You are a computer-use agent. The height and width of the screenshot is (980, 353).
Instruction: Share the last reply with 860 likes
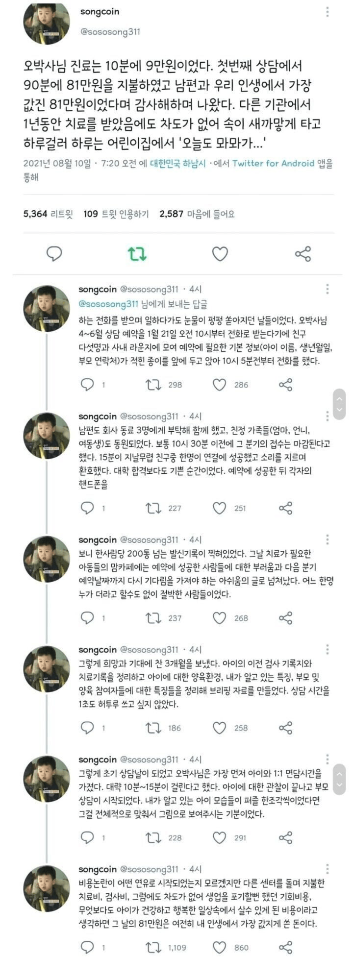point(285,947)
